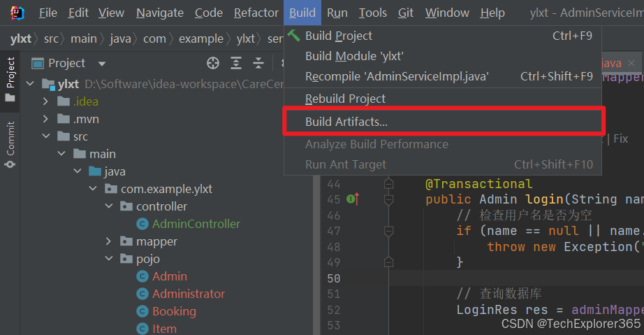Open the Help menu
Screen dimensions: 644x335
[492, 13]
